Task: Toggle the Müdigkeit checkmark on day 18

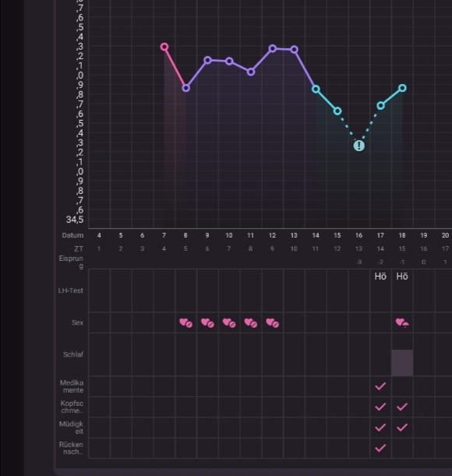Action: coord(402,428)
